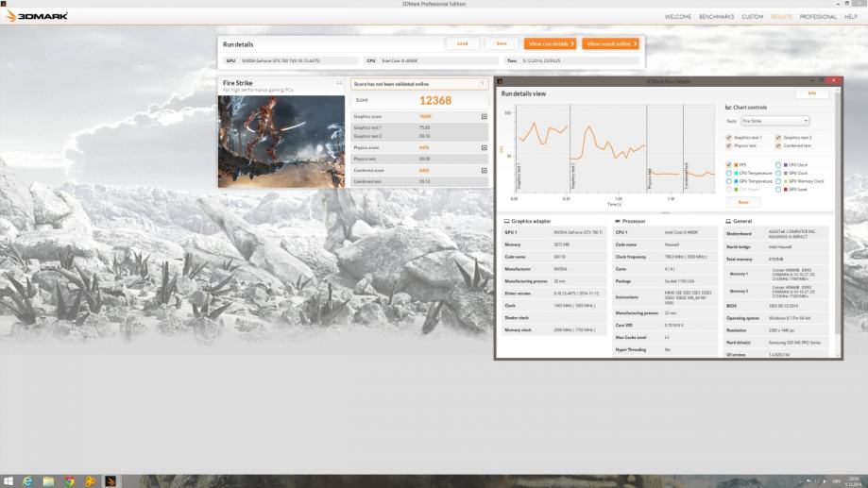
Task: Click the help question mark on validation notice
Action: coord(482,84)
